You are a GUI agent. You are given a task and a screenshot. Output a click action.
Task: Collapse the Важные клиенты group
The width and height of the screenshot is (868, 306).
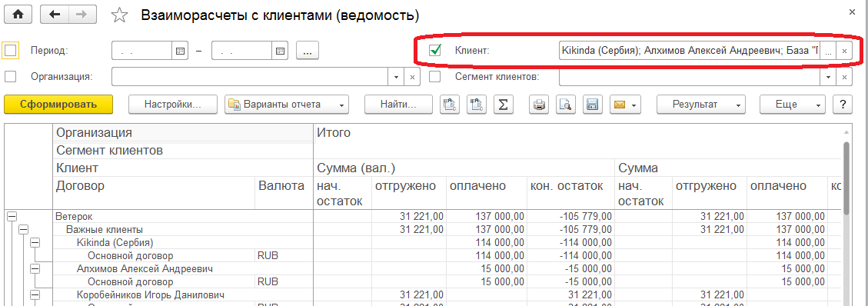point(23,230)
